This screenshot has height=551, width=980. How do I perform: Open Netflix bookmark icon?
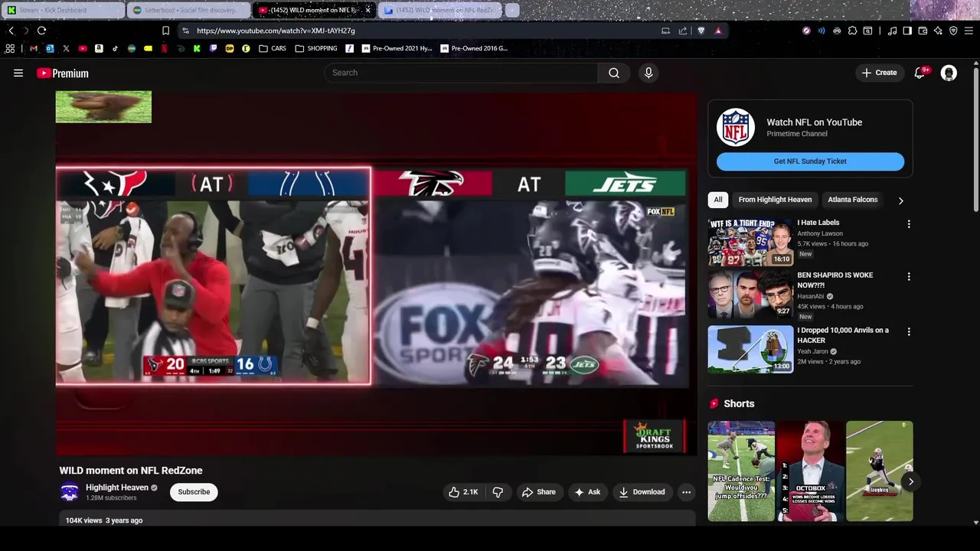tap(164, 48)
